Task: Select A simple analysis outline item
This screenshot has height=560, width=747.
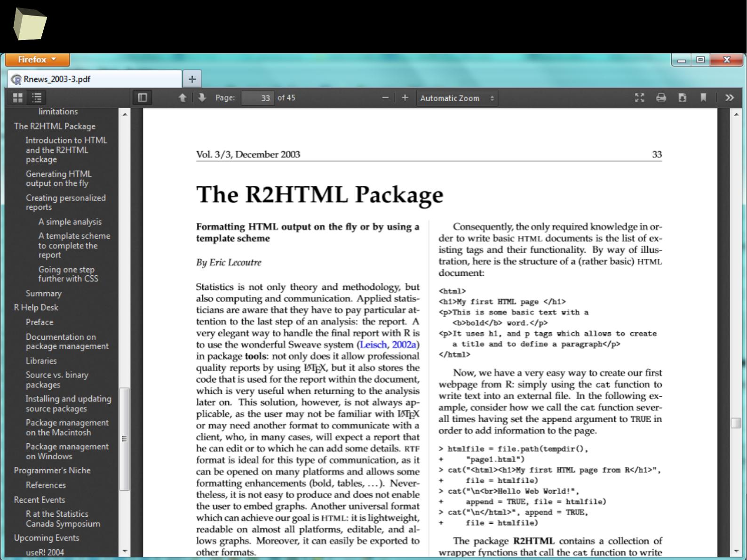Action: click(70, 222)
